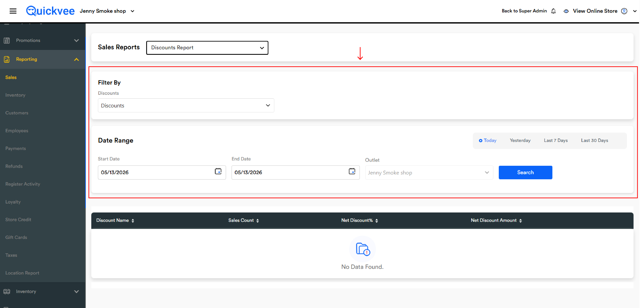Click the eye icon beside View Online Store
Image resolution: width=644 pixels, height=308 pixels.
[566, 11]
